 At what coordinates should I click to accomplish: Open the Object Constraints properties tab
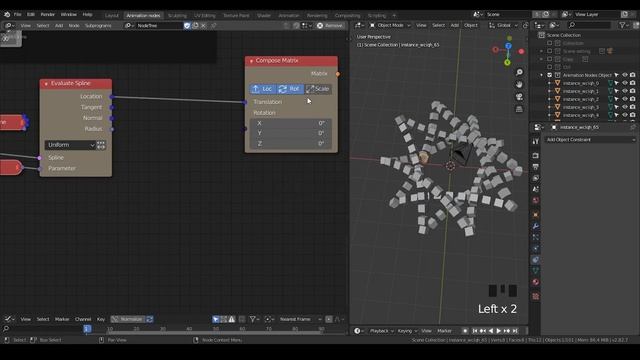(536, 260)
